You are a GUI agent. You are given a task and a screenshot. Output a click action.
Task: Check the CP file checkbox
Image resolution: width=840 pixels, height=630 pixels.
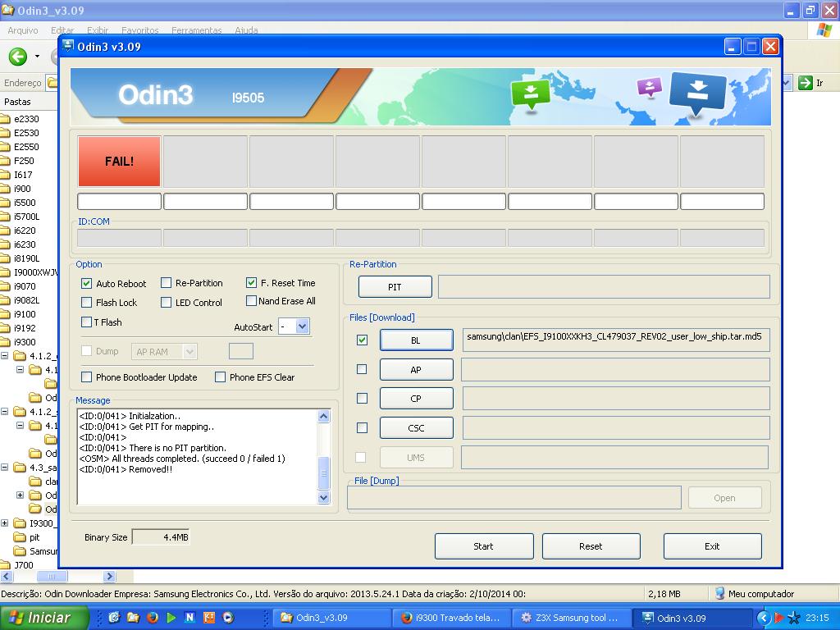[362, 398]
